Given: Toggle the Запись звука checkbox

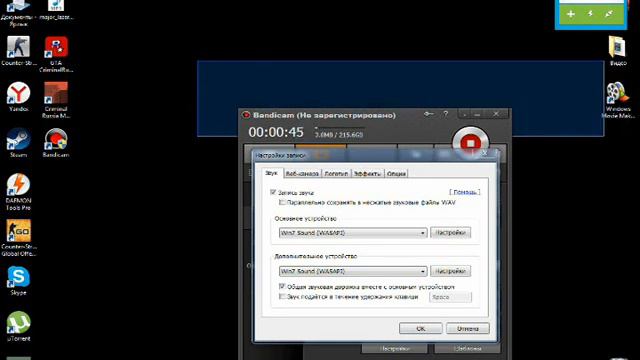Looking at the screenshot, I should pos(273,192).
